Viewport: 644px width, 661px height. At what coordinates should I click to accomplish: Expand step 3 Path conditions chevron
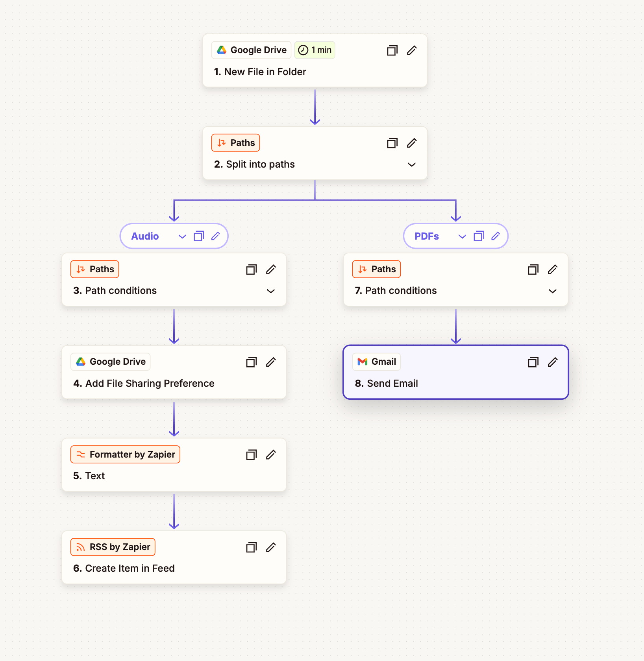click(271, 291)
